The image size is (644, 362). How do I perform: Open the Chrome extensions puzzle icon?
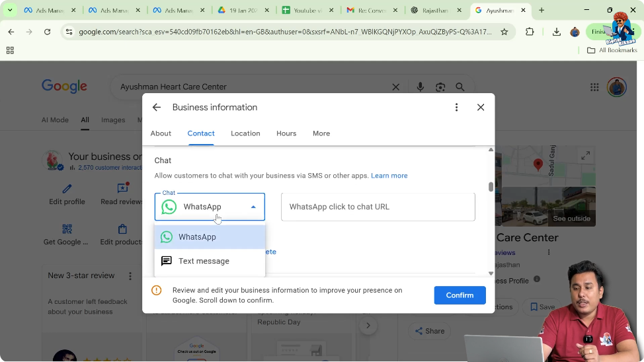pyautogui.click(x=530, y=32)
